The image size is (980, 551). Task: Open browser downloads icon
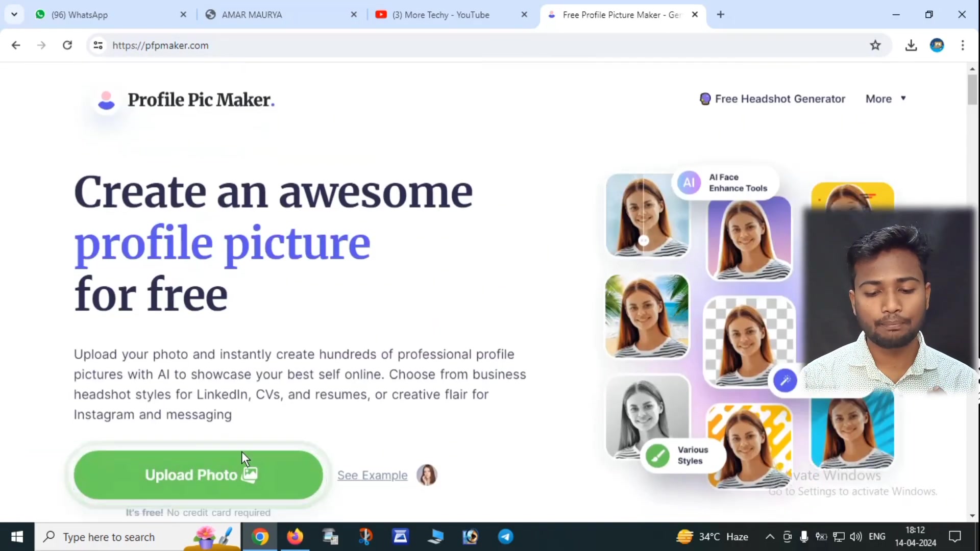pos(911,45)
